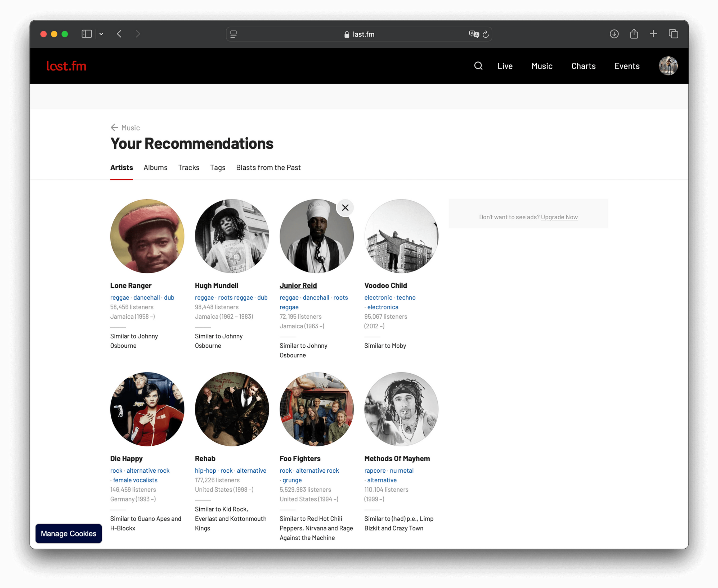718x588 pixels.
Task: Click the website privacy lock in address bar
Action: 346,34
